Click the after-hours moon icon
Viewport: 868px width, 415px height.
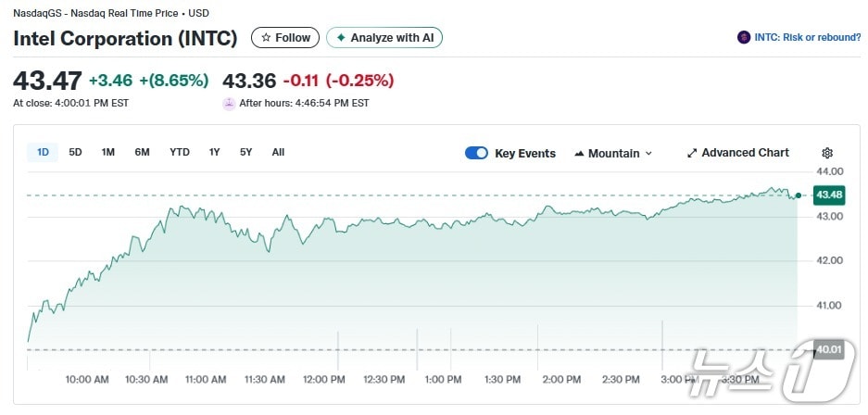pyautogui.click(x=229, y=103)
